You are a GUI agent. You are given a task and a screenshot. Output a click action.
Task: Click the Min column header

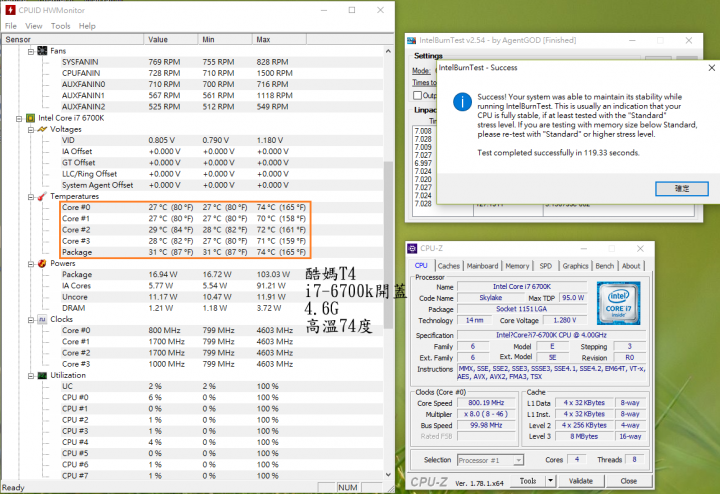tap(225, 39)
